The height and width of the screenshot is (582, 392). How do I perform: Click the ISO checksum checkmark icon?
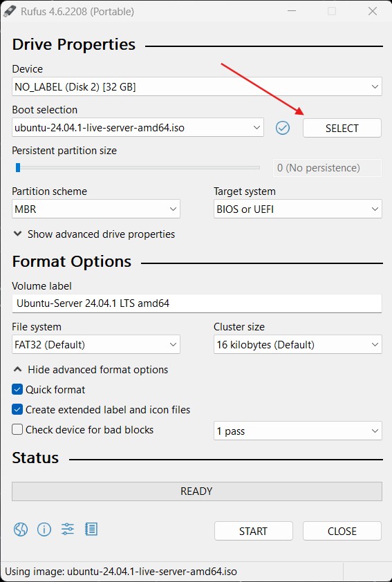283,128
